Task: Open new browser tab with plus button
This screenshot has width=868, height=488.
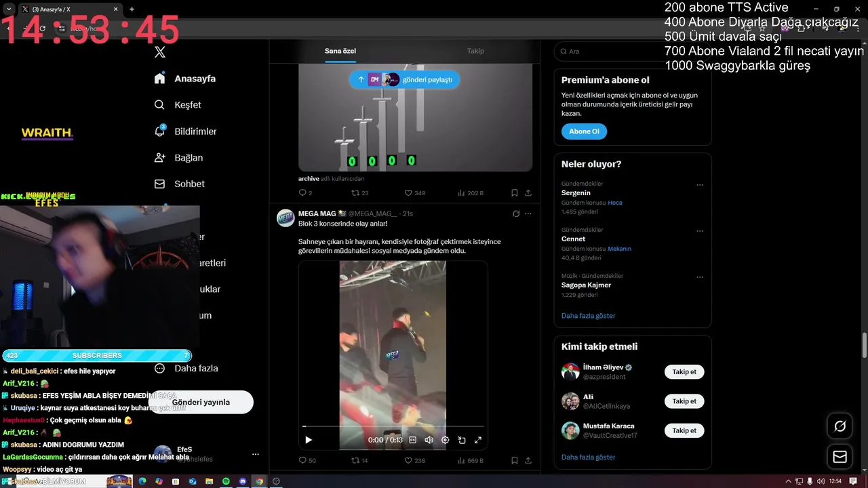Action: pyautogui.click(x=132, y=9)
